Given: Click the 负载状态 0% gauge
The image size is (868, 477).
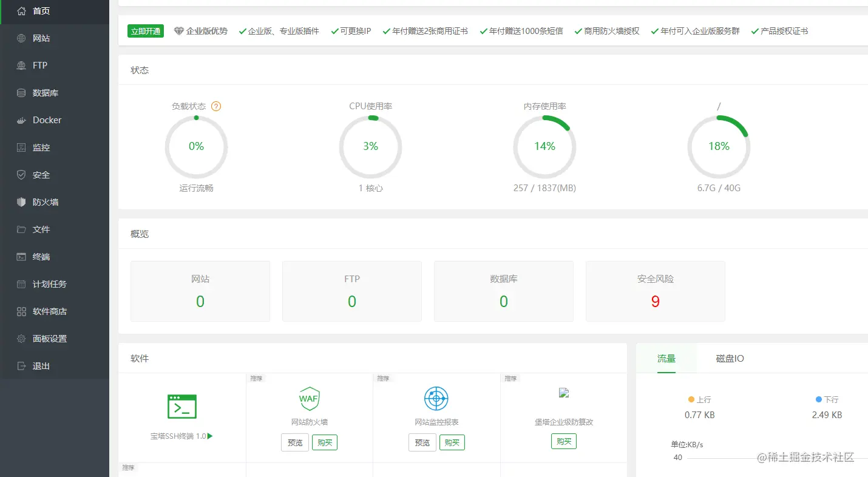Looking at the screenshot, I should pos(196,147).
